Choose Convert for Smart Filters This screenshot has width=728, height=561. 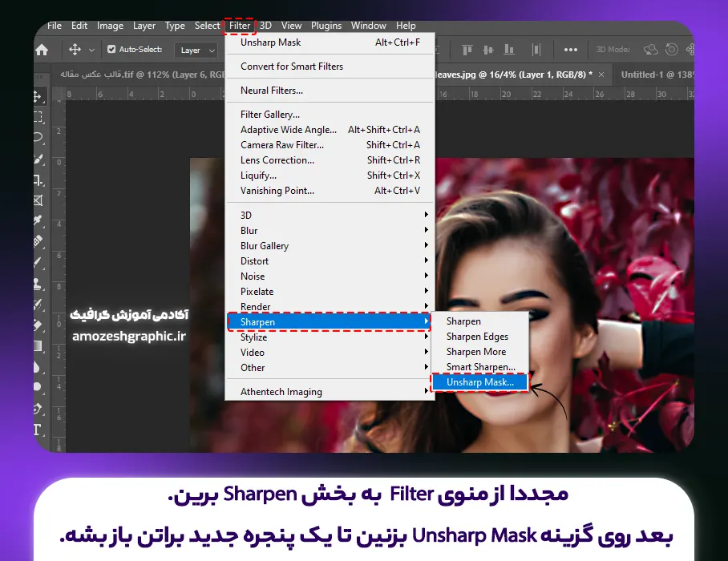click(x=330, y=67)
